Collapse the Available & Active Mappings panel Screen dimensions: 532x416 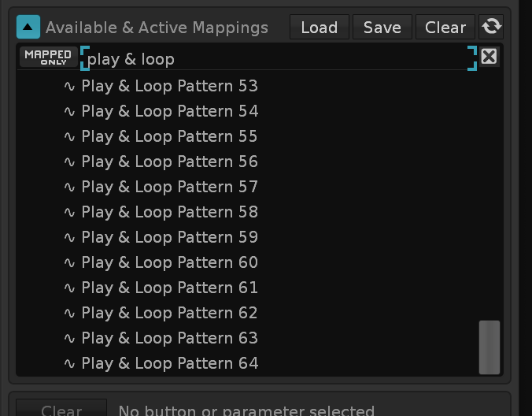(28, 27)
